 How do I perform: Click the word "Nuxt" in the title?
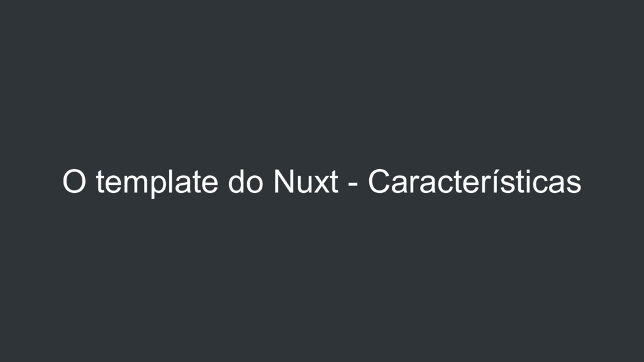(306, 182)
